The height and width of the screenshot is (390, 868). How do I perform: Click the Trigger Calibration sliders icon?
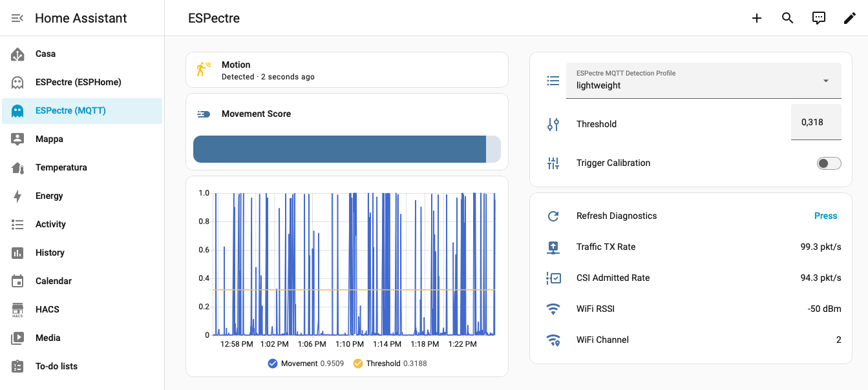pyautogui.click(x=553, y=163)
